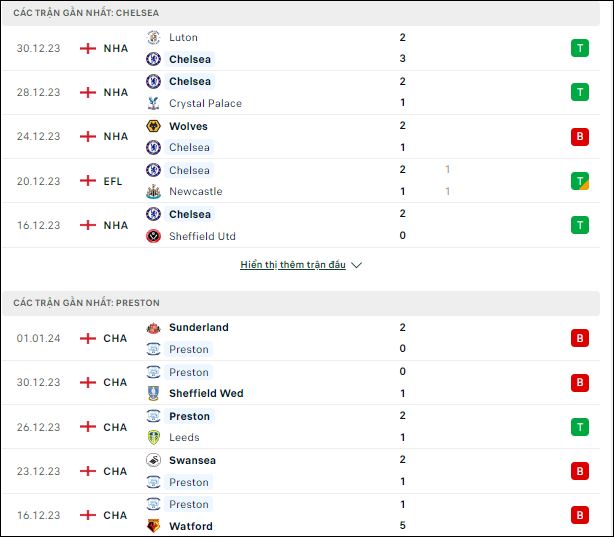Open the 'Hiển thị thêm trận đấu' link
The image size is (614, 537).
(293, 265)
